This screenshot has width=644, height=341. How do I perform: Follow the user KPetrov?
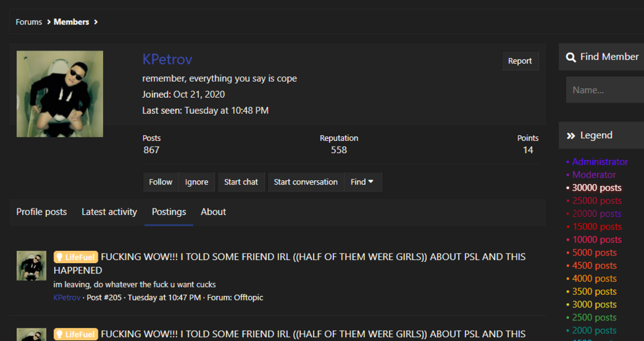[160, 182]
